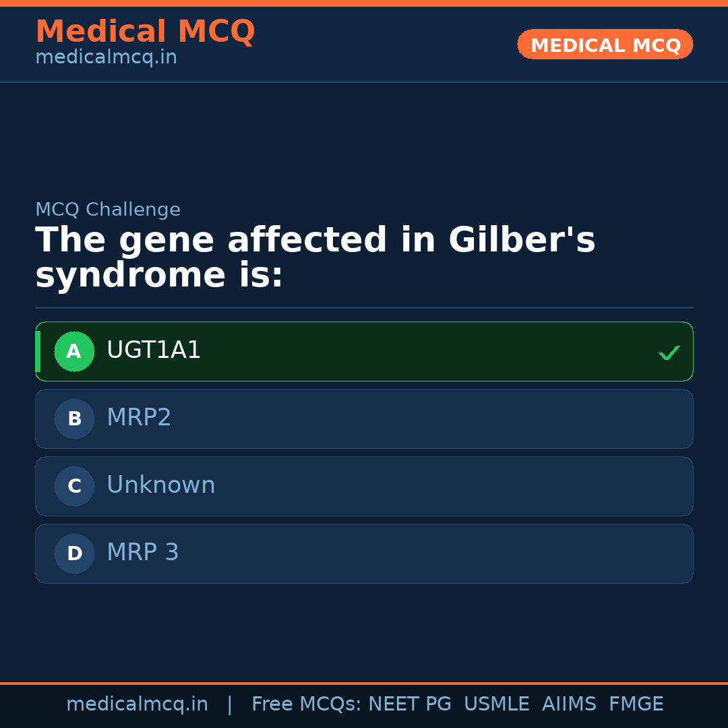Click the D letter circle icon
The height and width of the screenshot is (728, 728).
coord(74,553)
